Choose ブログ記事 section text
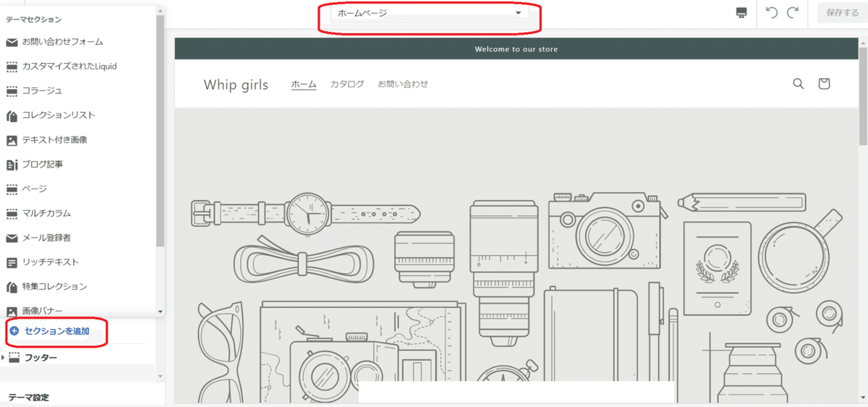Viewport: 868px width, 407px height. (42, 165)
